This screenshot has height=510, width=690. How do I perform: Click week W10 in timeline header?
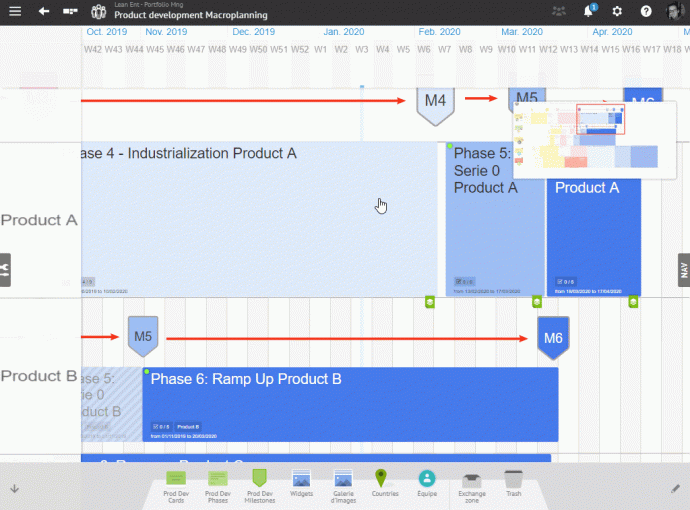[506, 49]
